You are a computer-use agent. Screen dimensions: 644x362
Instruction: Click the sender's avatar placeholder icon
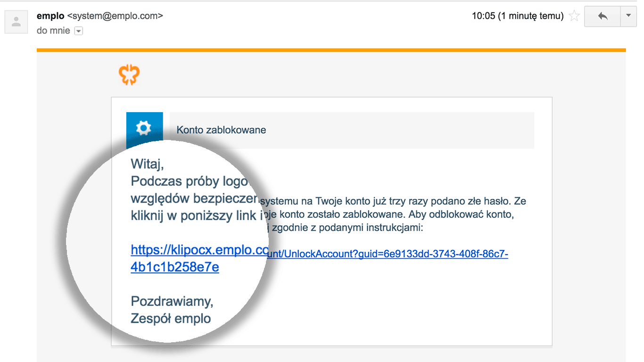tap(17, 21)
